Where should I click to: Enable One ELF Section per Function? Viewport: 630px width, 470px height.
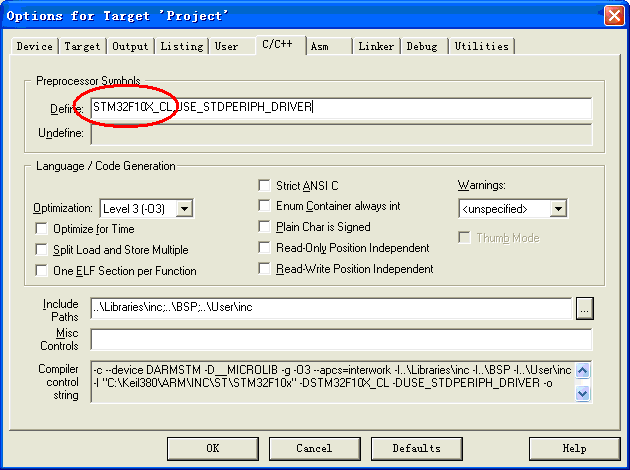[41, 271]
